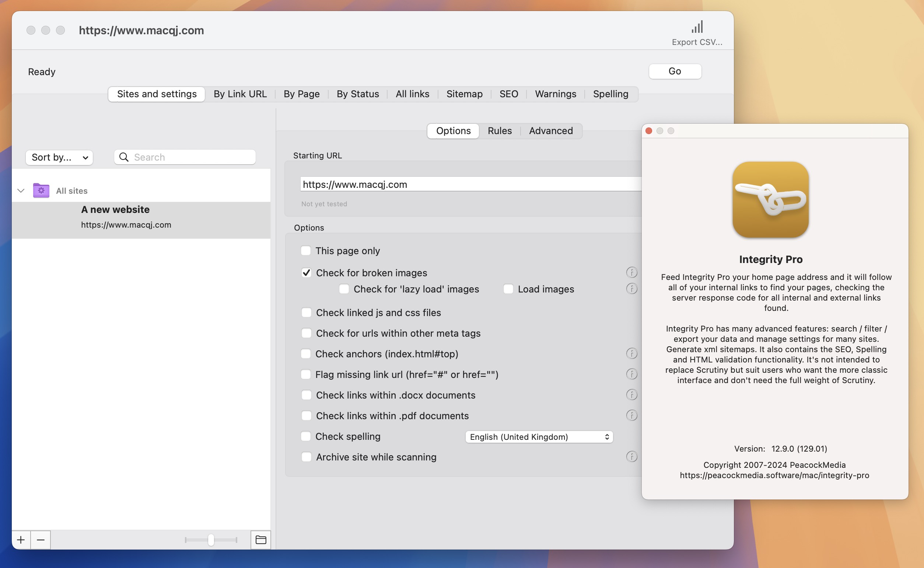Image resolution: width=924 pixels, height=568 pixels.
Task: Click the Not yet tested status text
Action: pyautogui.click(x=324, y=204)
